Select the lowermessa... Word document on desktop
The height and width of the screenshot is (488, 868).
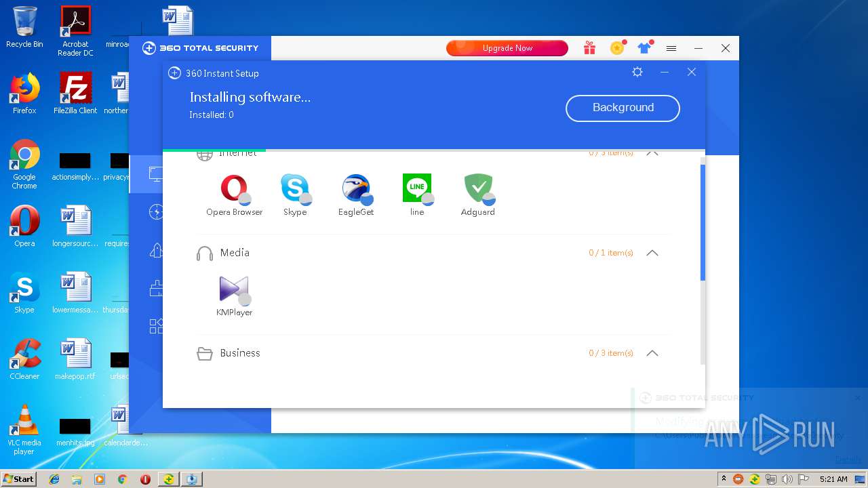tap(75, 293)
